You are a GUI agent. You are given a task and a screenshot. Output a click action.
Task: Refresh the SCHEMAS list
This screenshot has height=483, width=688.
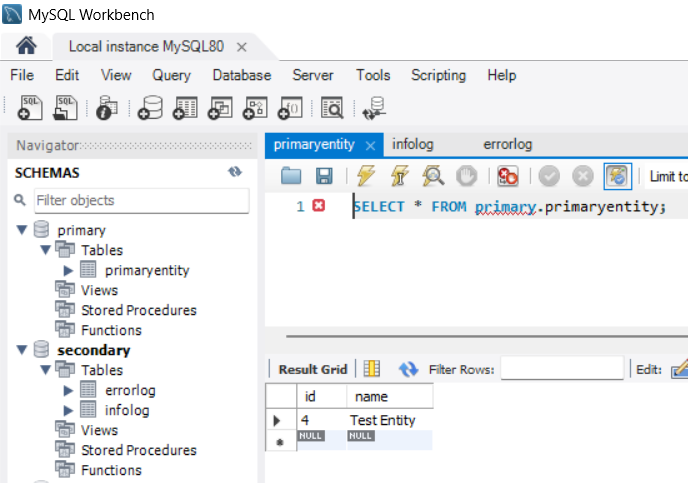[235, 172]
